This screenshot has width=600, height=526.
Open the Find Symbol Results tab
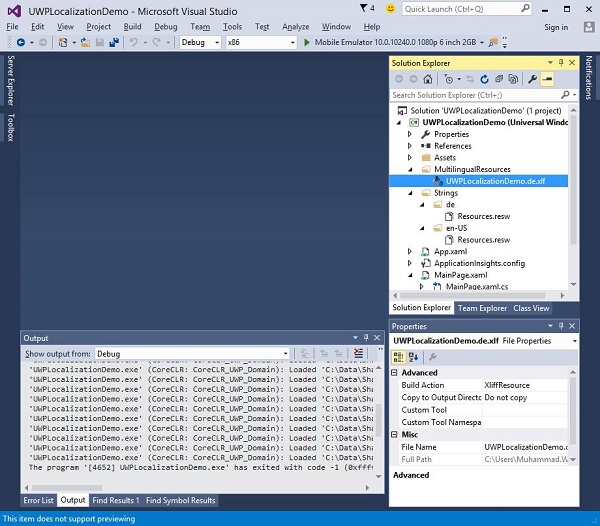pyautogui.click(x=181, y=500)
